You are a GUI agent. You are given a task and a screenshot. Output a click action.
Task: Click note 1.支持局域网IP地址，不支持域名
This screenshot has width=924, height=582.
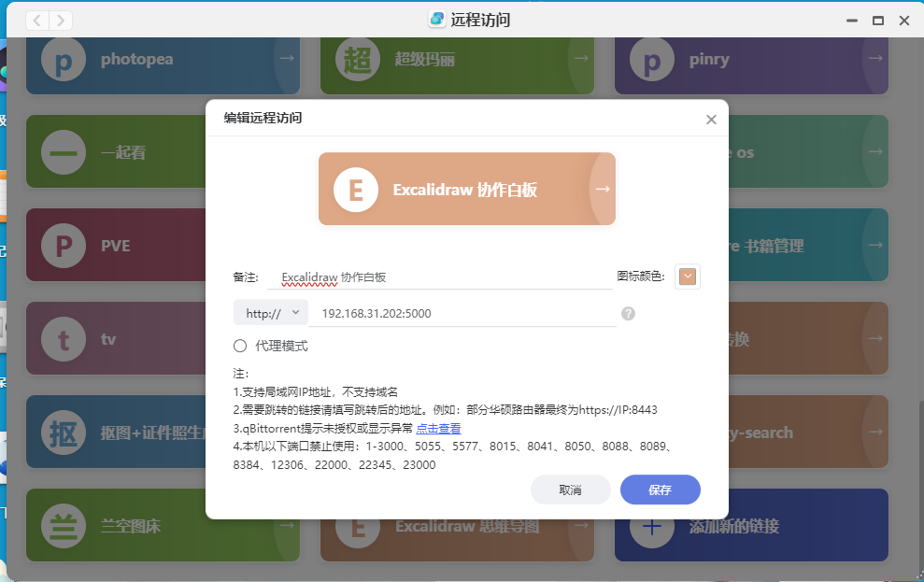point(315,391)
